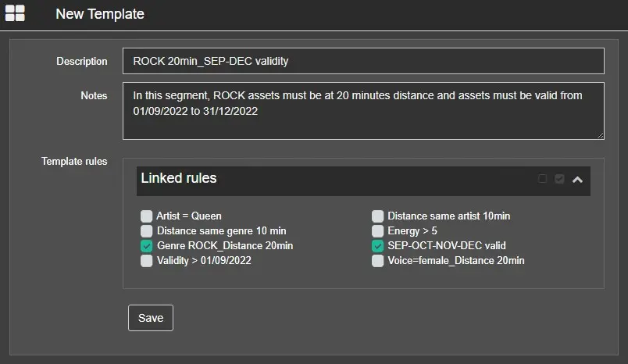Click the template grid icon in header
Viewport: 628px width, 364px height.
tap(15, 13)
